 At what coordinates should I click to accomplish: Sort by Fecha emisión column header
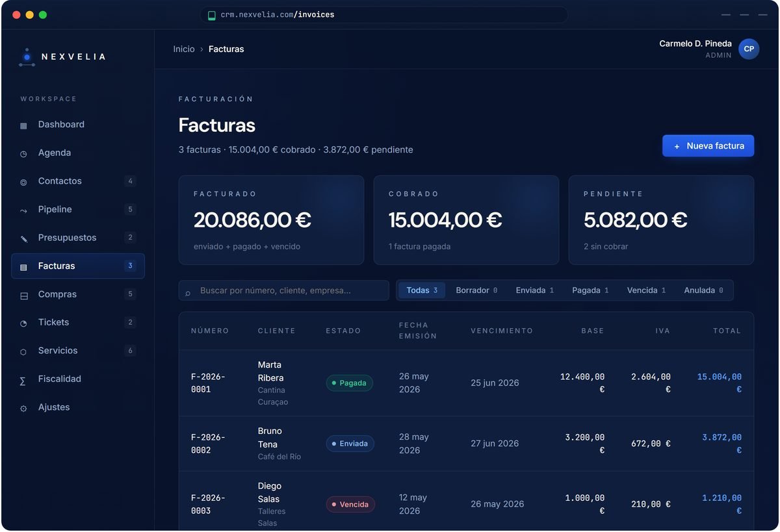click(x=418, y=331)
